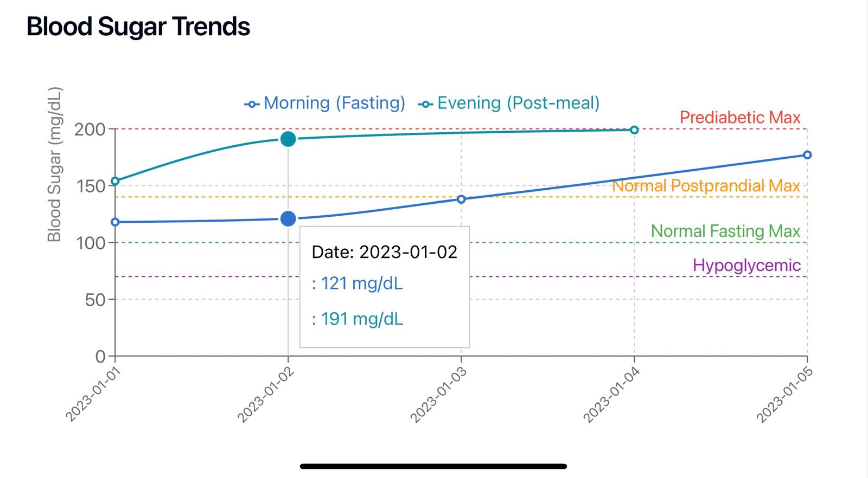The height and width of the screenshot is (478, 868).
Task: Click the 2023-01-05 x-axis date label
Action: pos(785,394)
